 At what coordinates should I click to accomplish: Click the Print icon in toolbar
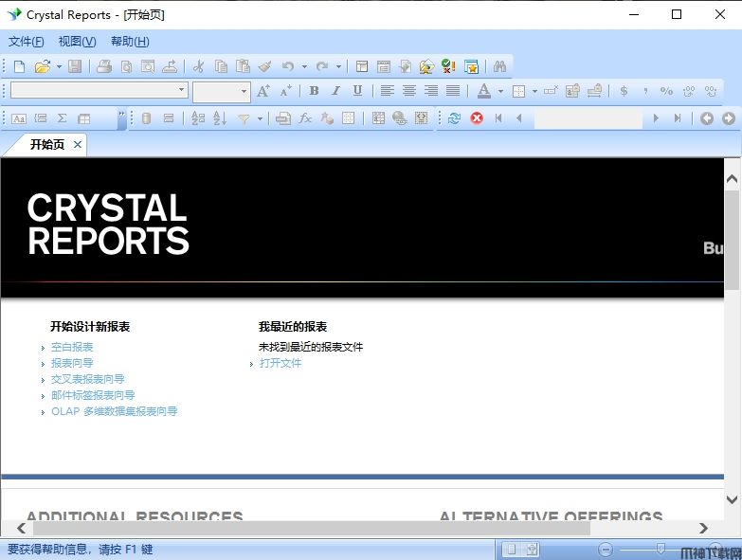click(104, 66)
